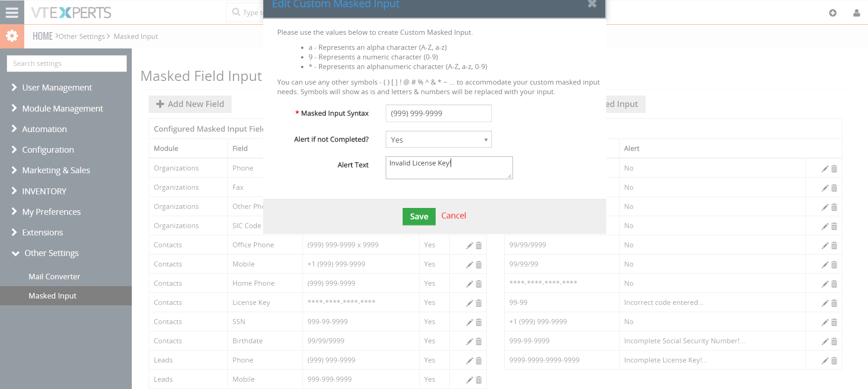
Task: Edit the Incomplete Social Security Number mask
Action: (x=825, y=341)
